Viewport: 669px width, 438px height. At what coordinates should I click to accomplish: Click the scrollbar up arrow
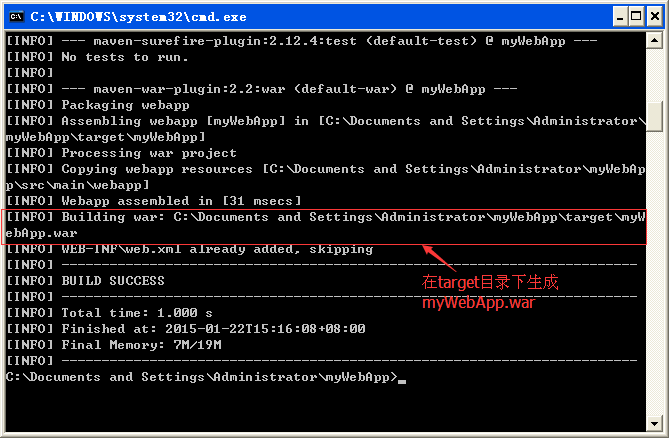pos(654,41)
